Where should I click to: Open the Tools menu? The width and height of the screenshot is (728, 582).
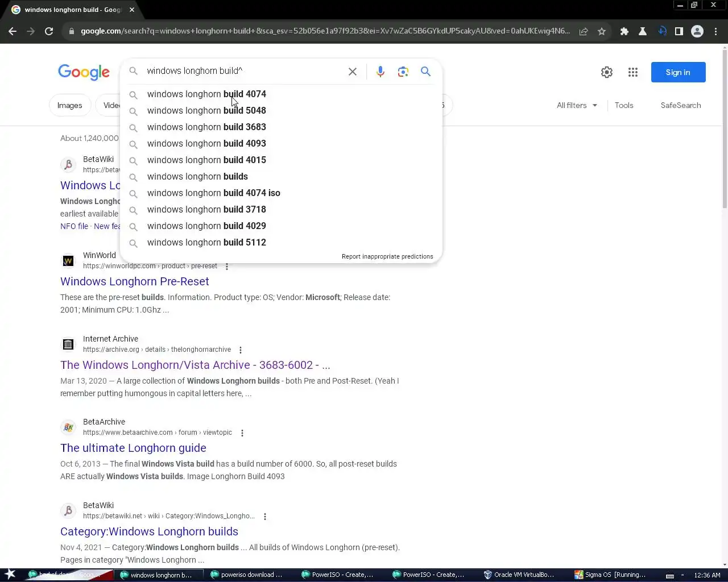point(624,105)
